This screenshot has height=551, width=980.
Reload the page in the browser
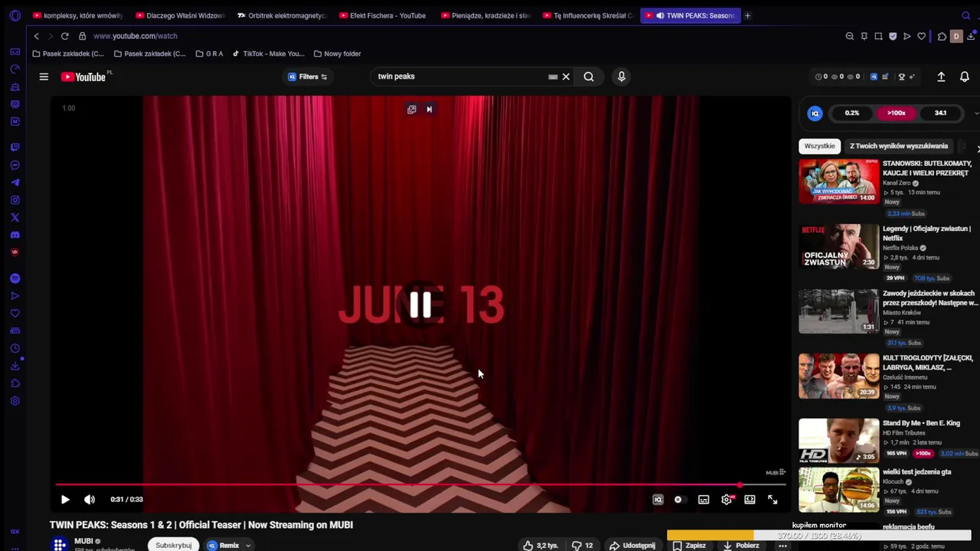(64, 36)
